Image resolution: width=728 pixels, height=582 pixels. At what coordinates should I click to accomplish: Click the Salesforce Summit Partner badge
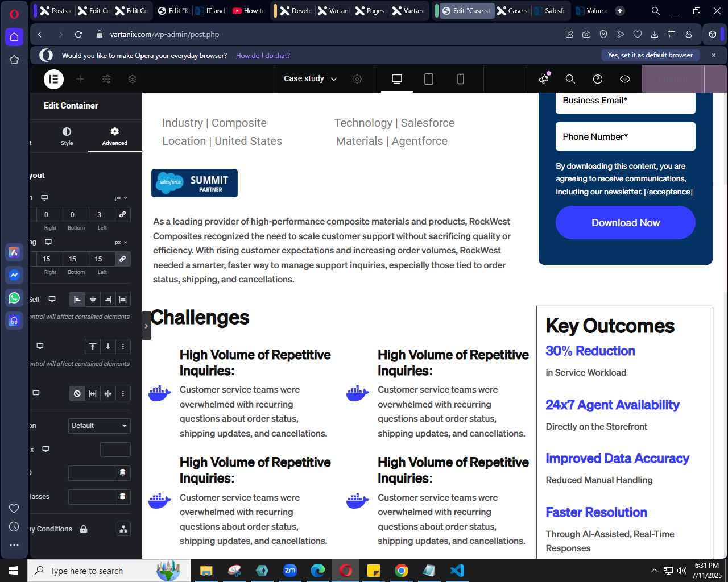[195, 183]
